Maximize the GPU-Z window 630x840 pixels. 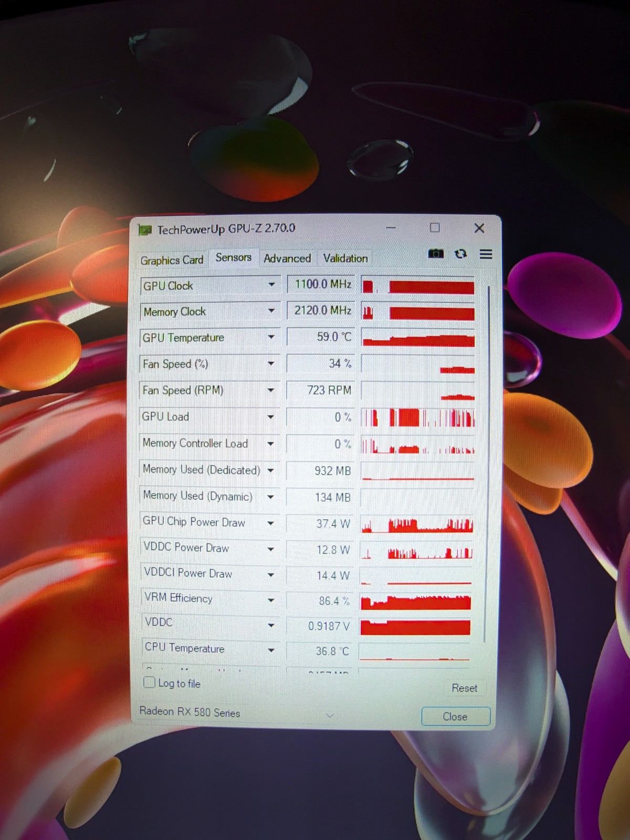coord(435,227)
